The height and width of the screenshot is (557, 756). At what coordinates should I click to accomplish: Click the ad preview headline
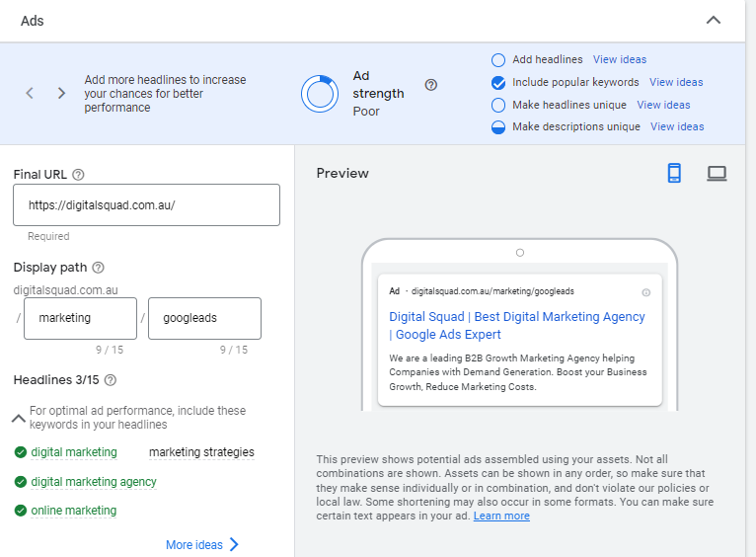coord(517,326)
